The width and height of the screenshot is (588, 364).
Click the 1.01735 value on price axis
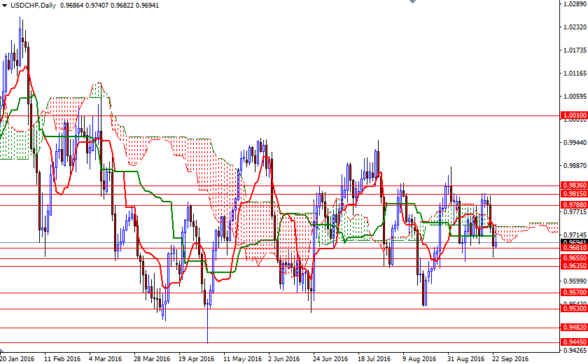[575, 50]
